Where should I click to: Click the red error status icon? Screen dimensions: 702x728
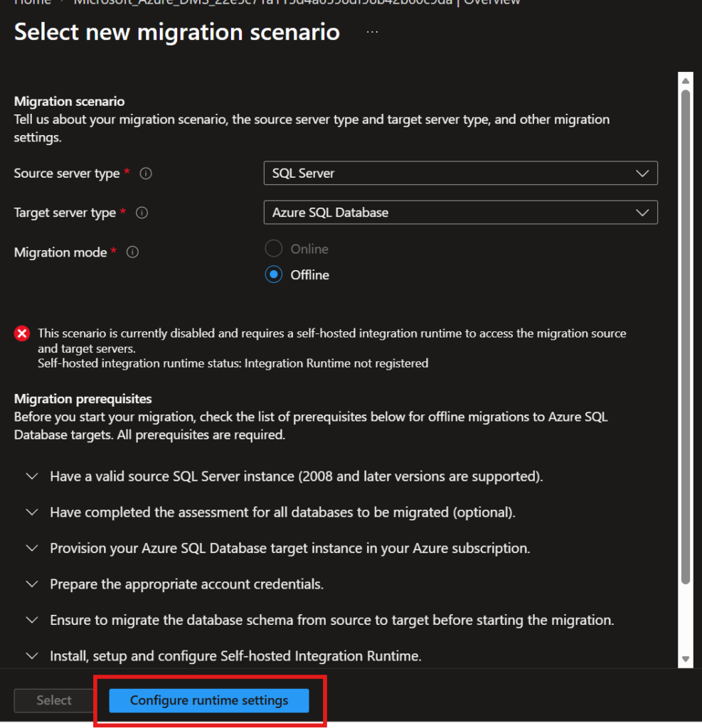(x=23, y=333)
